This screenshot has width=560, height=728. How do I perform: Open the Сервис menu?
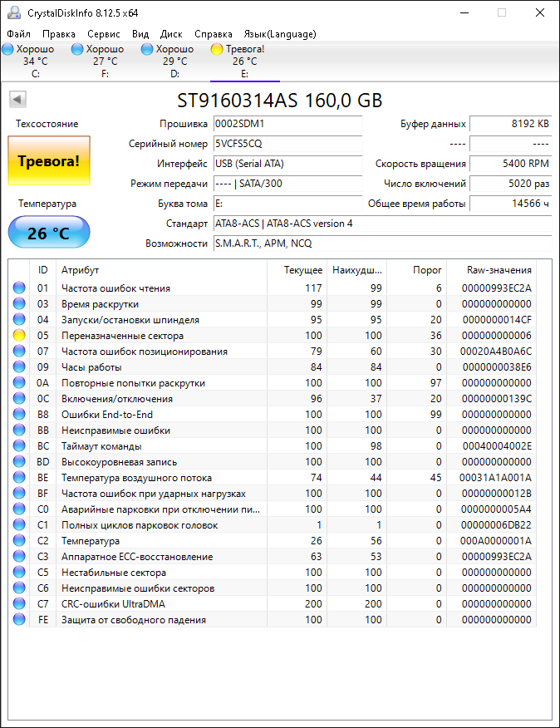[x=103, y=34]
